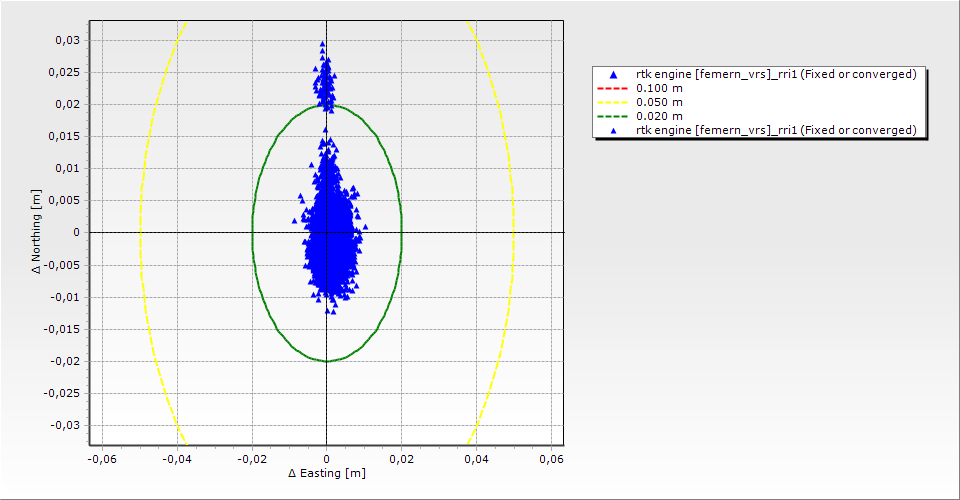Click the bottom of the green 0.020 m ellipse
The width and height of the screenshot is (960, 500).
pos(327,361)
